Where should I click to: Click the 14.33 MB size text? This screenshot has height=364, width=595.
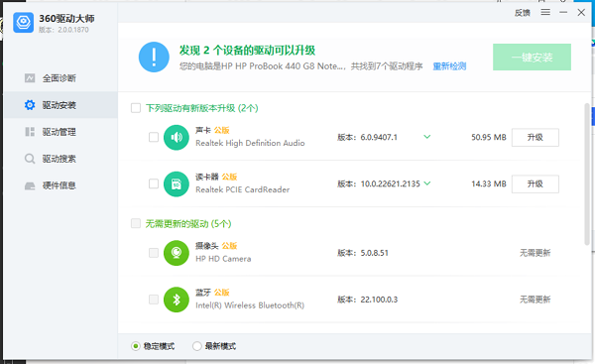489,184
